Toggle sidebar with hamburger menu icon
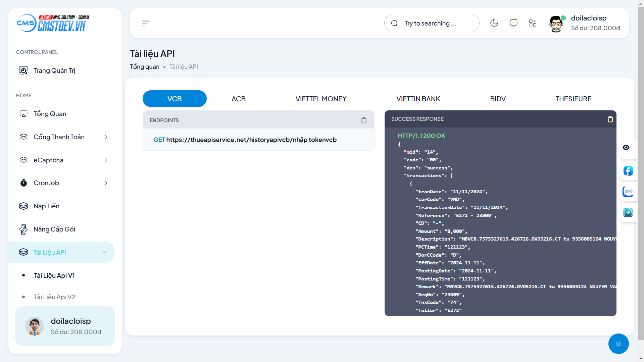Screen dimensions: 644x362 pyautogui.click(x=146, y=23)
